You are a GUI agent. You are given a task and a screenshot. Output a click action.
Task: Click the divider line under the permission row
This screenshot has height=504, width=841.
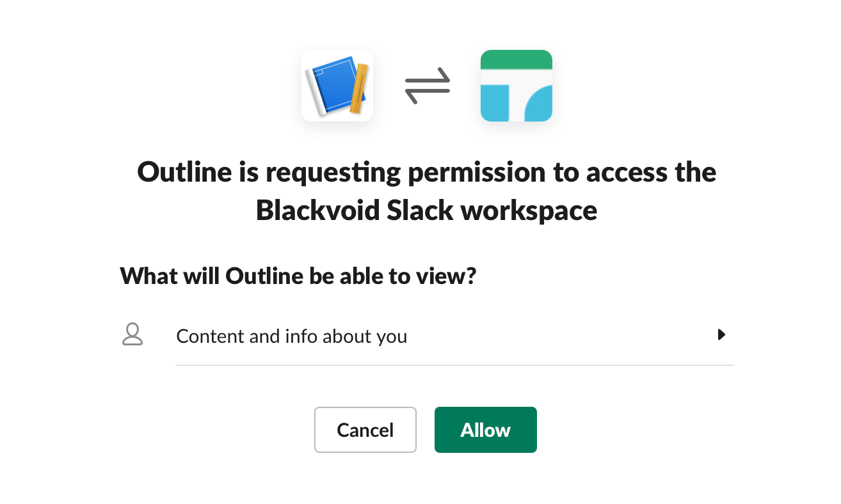(454, 365)
